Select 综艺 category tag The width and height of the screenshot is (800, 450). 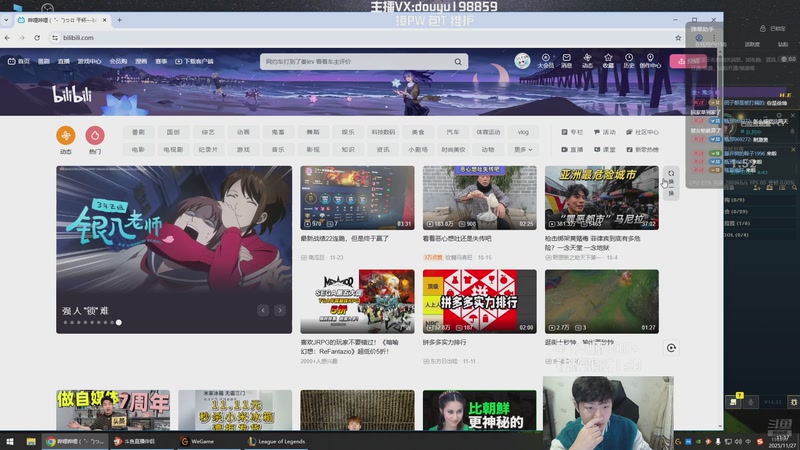coord(208,132)
